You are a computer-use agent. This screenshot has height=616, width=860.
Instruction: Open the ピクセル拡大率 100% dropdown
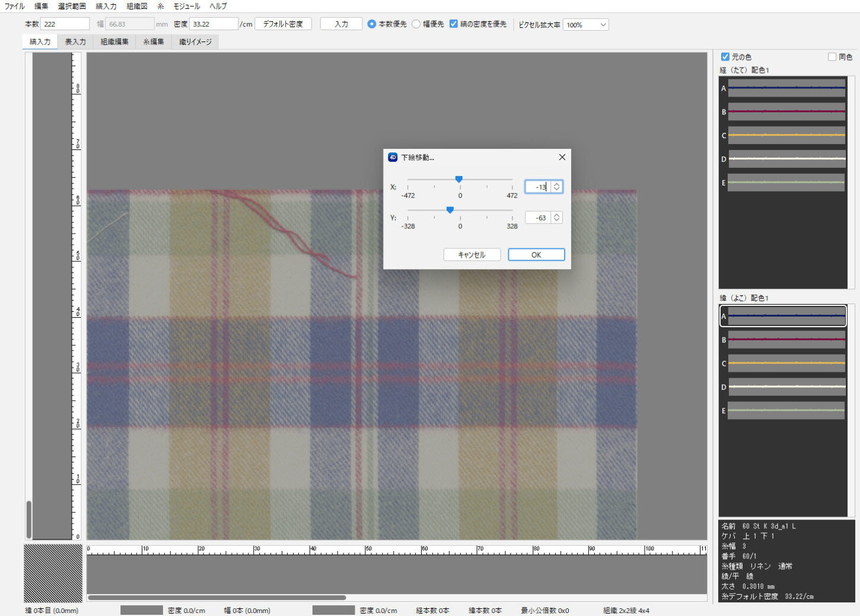(x=585, y=25)
